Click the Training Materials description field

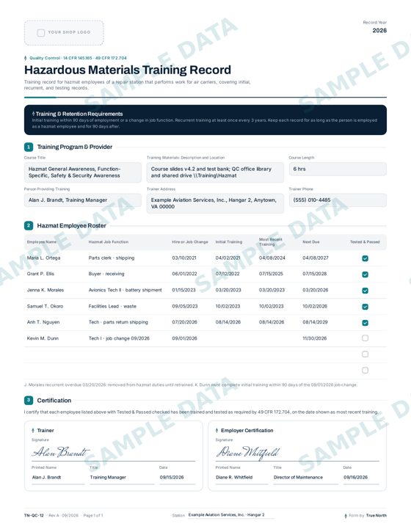[215, 172]
